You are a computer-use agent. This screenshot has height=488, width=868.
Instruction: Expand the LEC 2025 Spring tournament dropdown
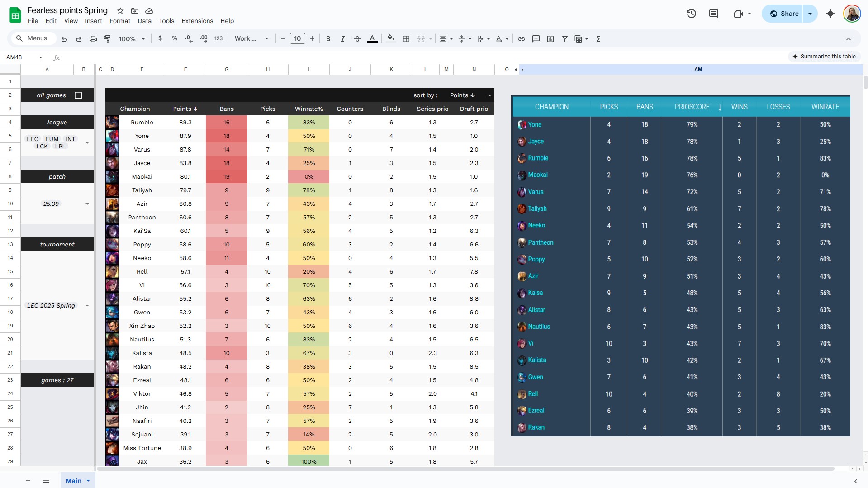[87, 306]
